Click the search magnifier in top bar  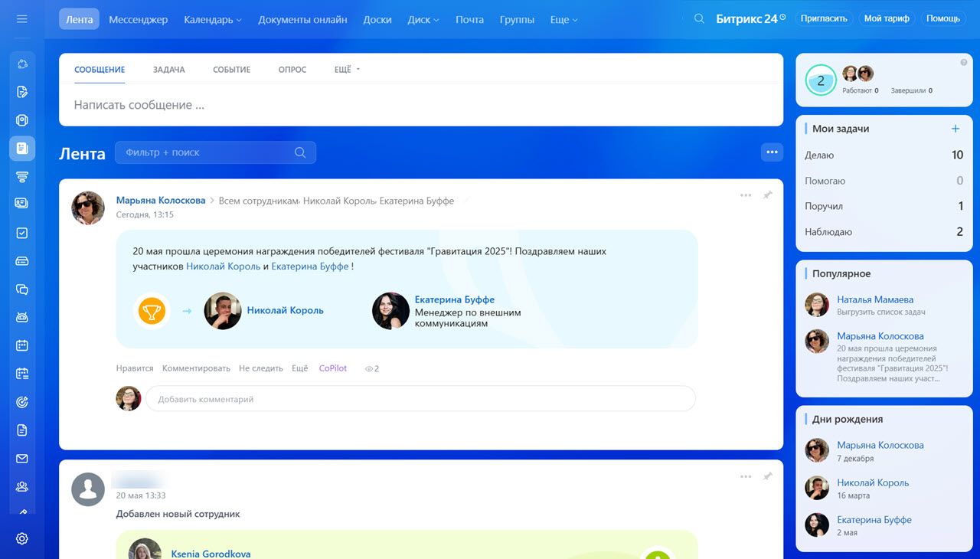point(699,19)
